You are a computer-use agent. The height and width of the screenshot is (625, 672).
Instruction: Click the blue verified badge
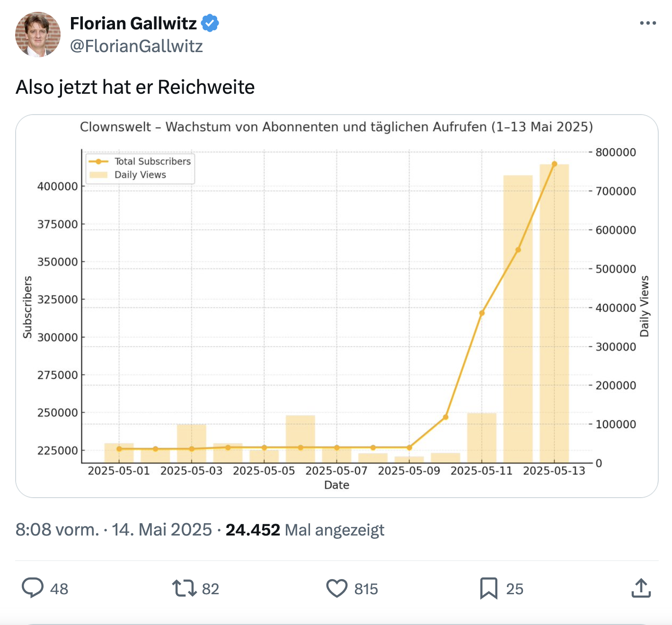pos(210,23)
